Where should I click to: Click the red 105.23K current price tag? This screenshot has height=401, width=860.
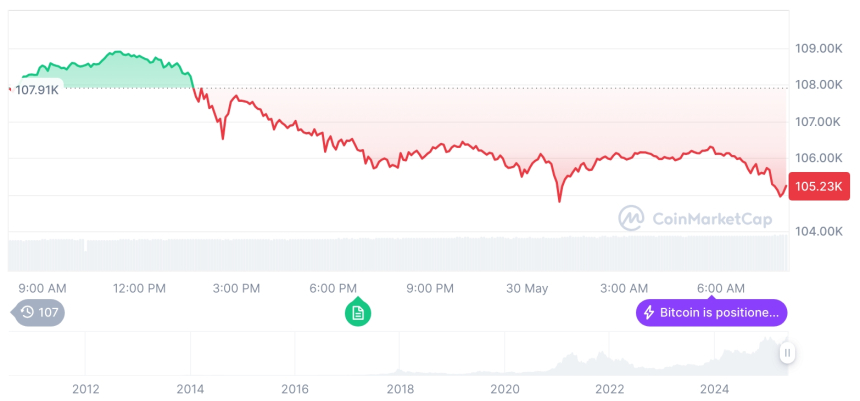(818, 186)
